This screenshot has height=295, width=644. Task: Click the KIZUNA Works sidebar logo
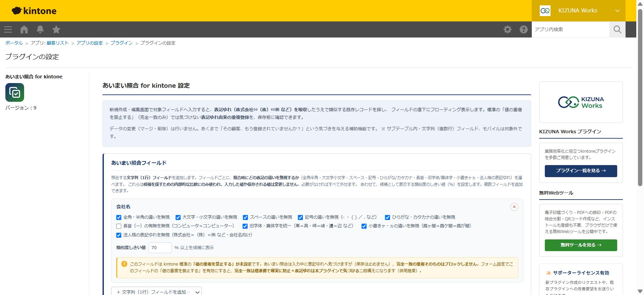(x=581, y=102)
